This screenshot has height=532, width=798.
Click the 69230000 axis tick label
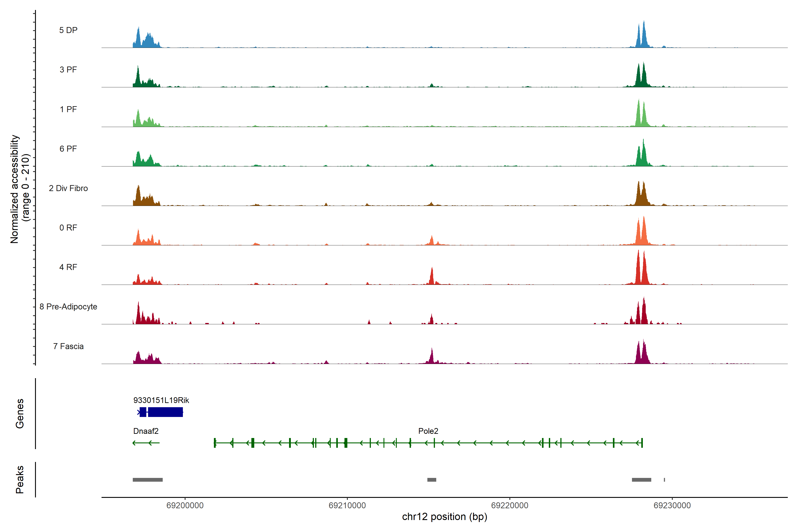672,506
